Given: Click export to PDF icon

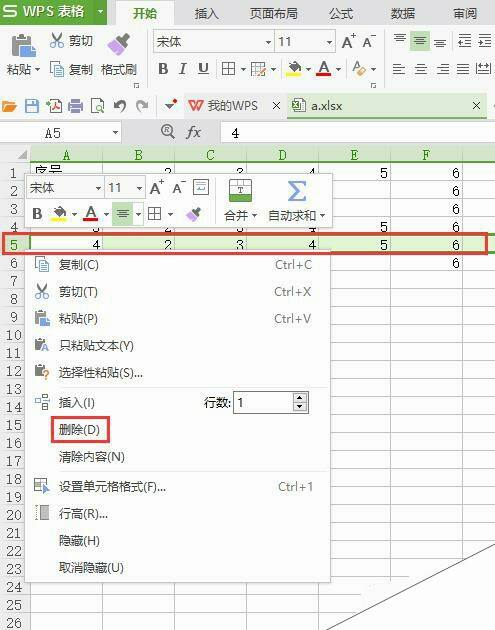Looking at the screenshot, I should [x=54, y=106].
